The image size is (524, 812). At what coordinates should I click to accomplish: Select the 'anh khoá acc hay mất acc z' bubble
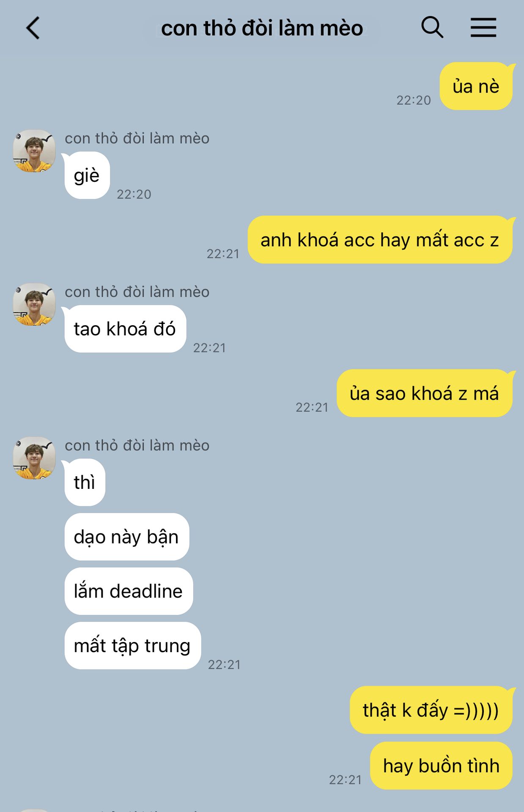(x=380, y=240)
